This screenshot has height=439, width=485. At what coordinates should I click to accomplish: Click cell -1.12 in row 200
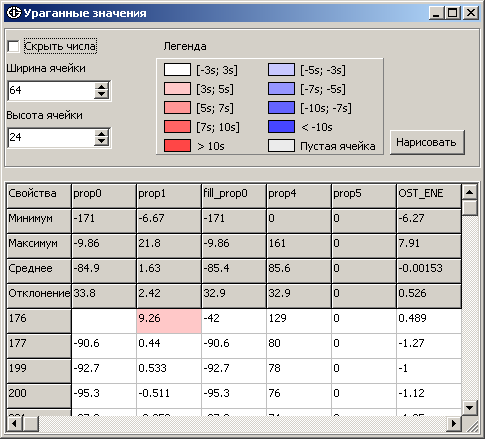click(429, 396)
